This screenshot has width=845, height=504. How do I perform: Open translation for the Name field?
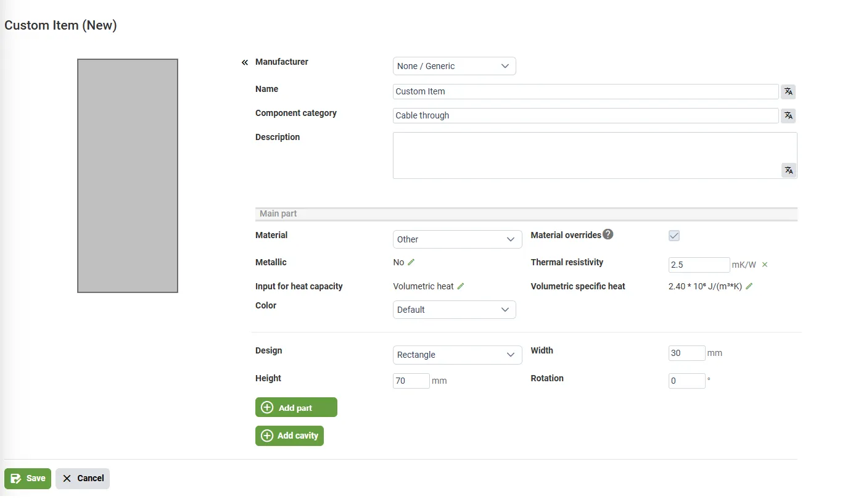click(x=788, y=92)
